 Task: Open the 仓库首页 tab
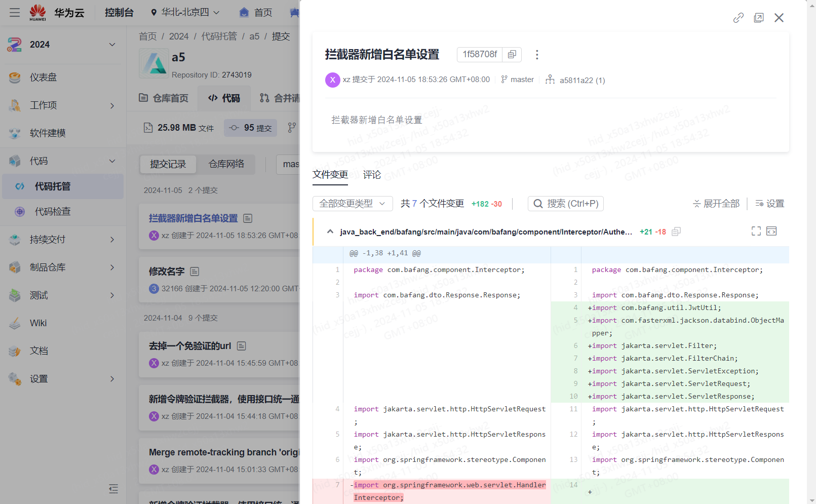pos(164,98)
